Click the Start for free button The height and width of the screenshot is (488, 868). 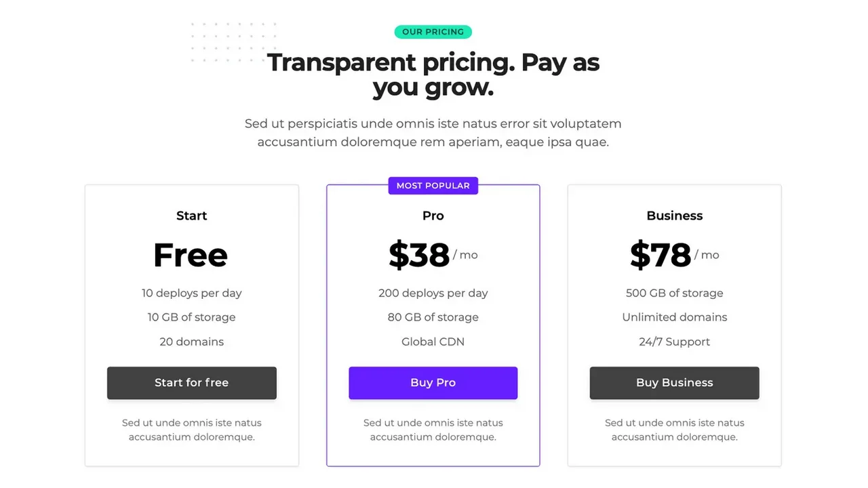[x=191, y=382]
